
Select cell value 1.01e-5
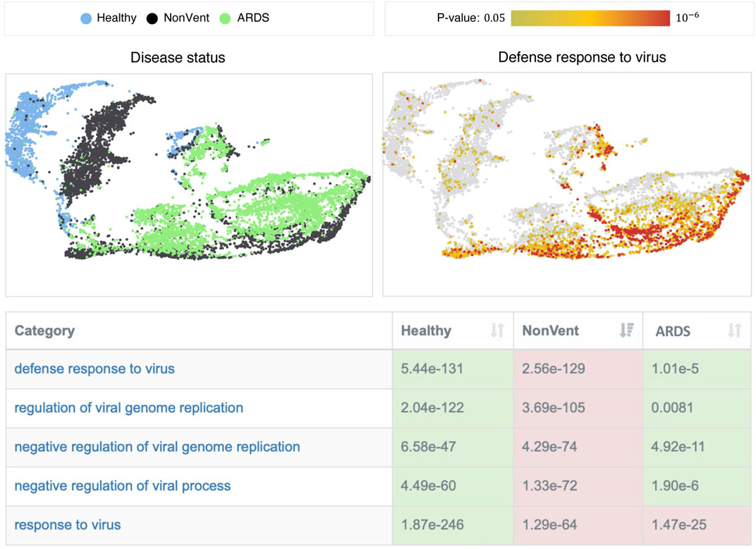click(675, 369)
